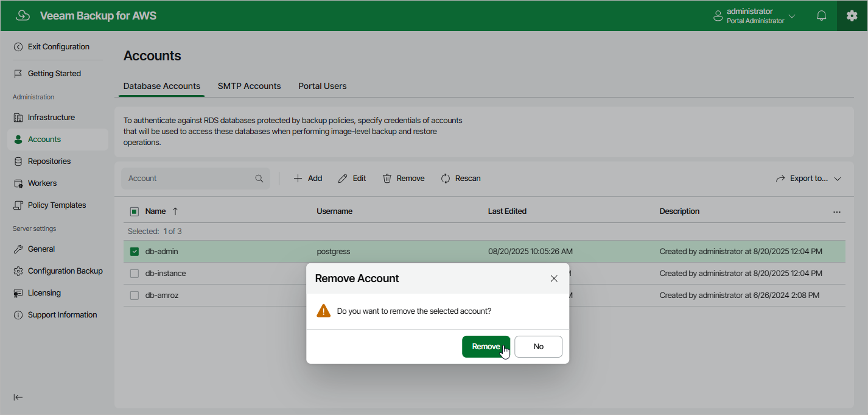Viewport: 868px width, 415px height.
Task: Click the search magnifier icon
Action: click(x=259, y=179)
